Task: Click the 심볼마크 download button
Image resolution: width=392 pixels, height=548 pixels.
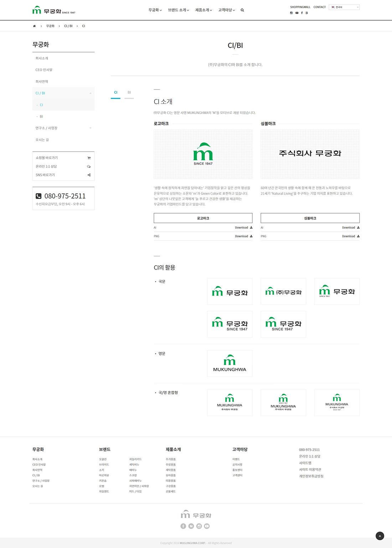Action: pos(310,218)
